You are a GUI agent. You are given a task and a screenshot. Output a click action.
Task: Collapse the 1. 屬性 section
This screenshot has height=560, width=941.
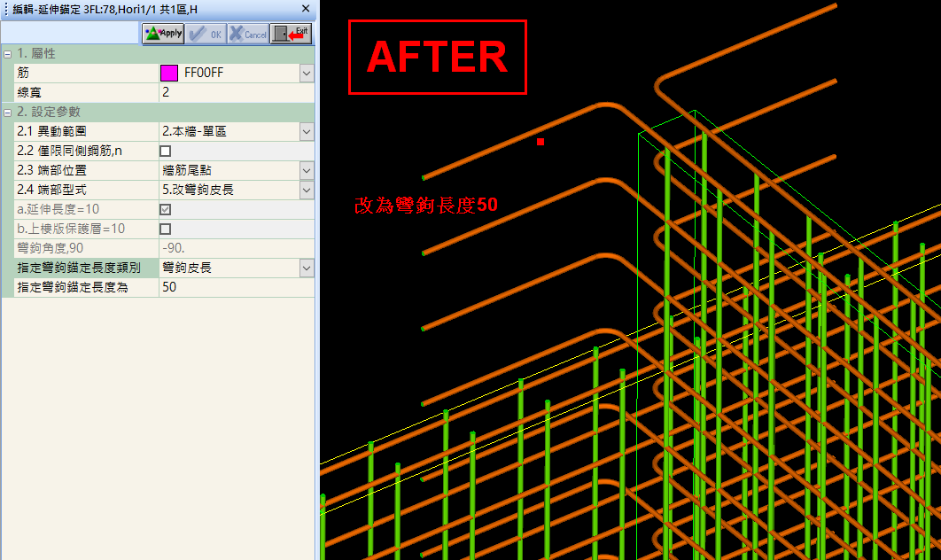(7, 54)
